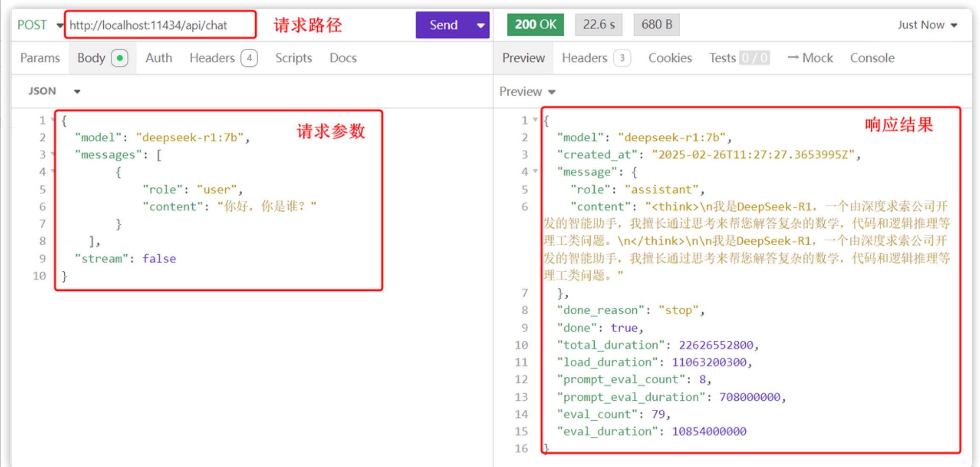Collapse the messages array fold arrow
Screen dimensions: 980x467
coord(53,154)
